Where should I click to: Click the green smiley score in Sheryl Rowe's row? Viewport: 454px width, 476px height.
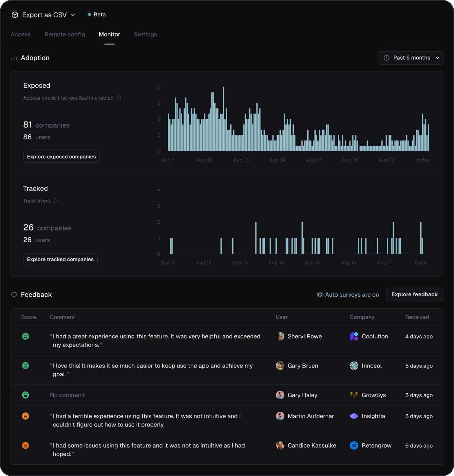[x=26, y=336]
